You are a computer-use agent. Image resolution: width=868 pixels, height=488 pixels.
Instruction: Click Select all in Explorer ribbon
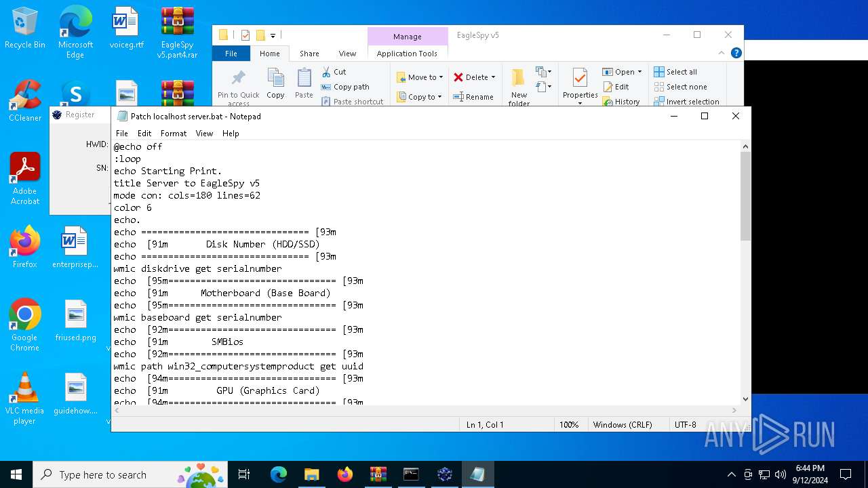pyautogui.click(x=675, y=72)
